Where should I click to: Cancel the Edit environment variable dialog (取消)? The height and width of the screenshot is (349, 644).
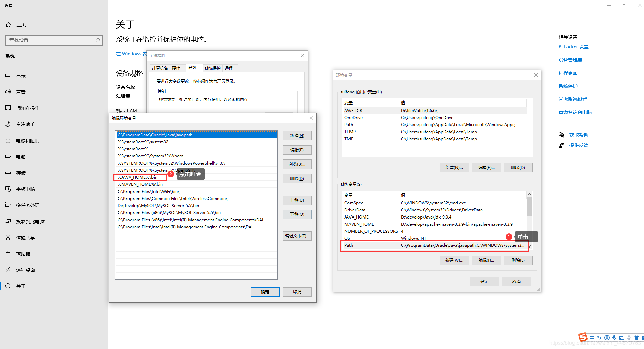click(297, 292)
